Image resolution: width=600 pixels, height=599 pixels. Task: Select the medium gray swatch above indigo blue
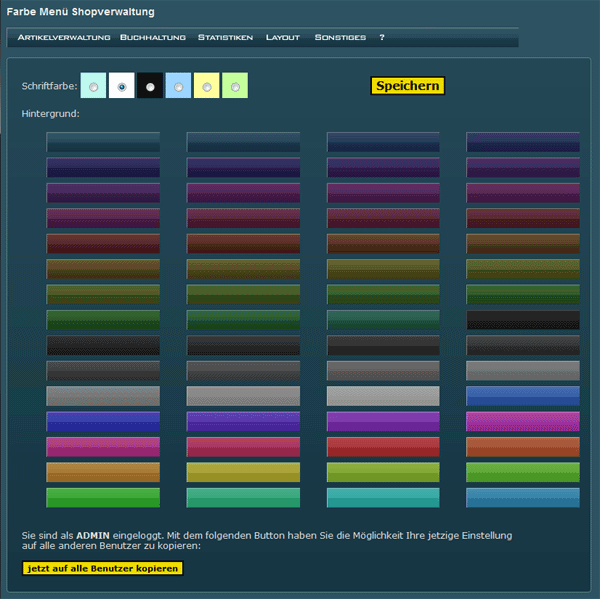[103, 396]
